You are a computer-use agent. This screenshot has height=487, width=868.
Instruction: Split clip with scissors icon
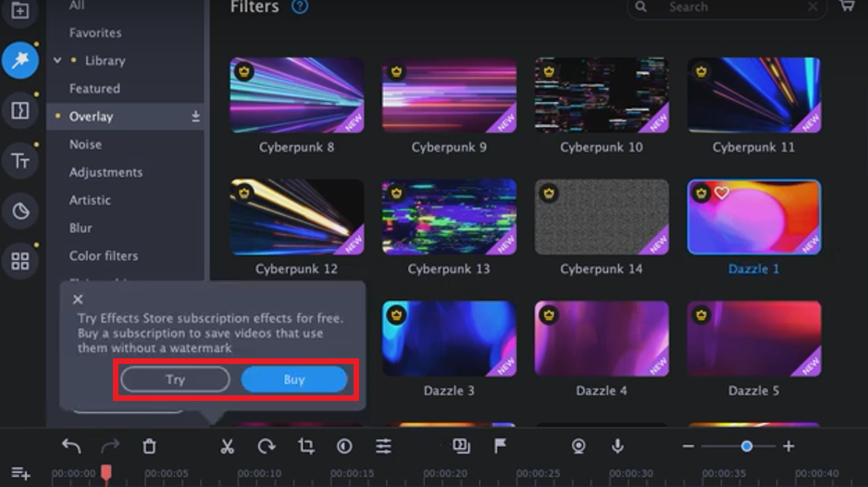[227, 446]
